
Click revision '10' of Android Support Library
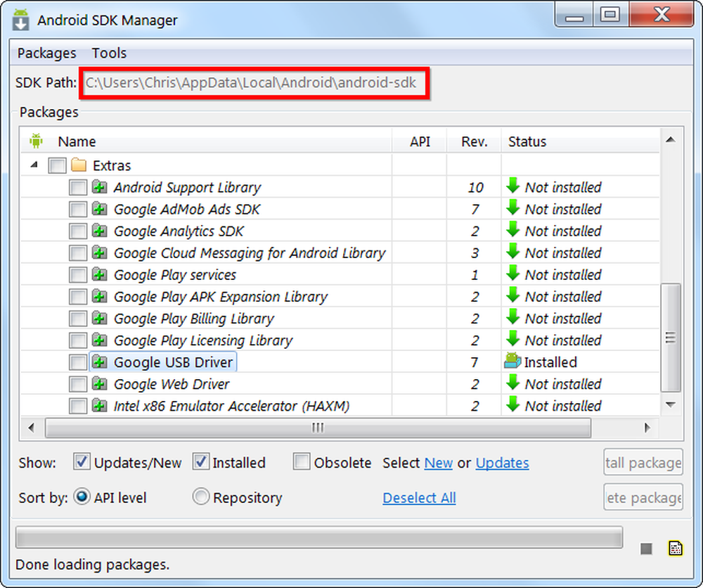(475, 188)
